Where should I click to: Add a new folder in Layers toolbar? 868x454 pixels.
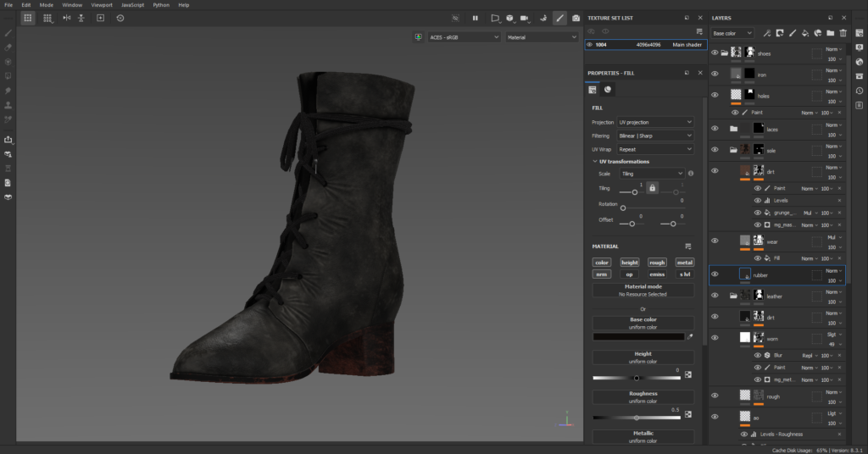point(831,33)
